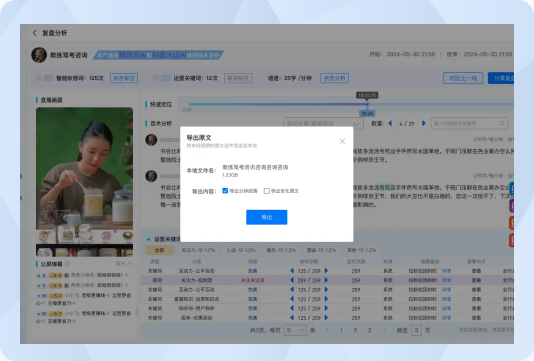
Task: Open the dropdown beside 话术分析
Action: 323,123
